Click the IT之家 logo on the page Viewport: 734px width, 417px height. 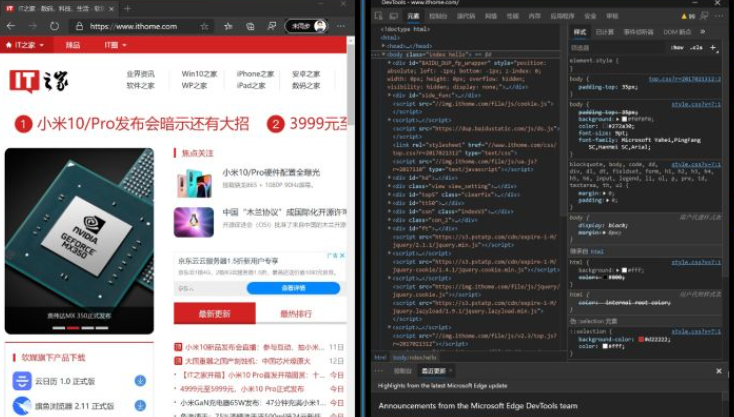point(39,81)
